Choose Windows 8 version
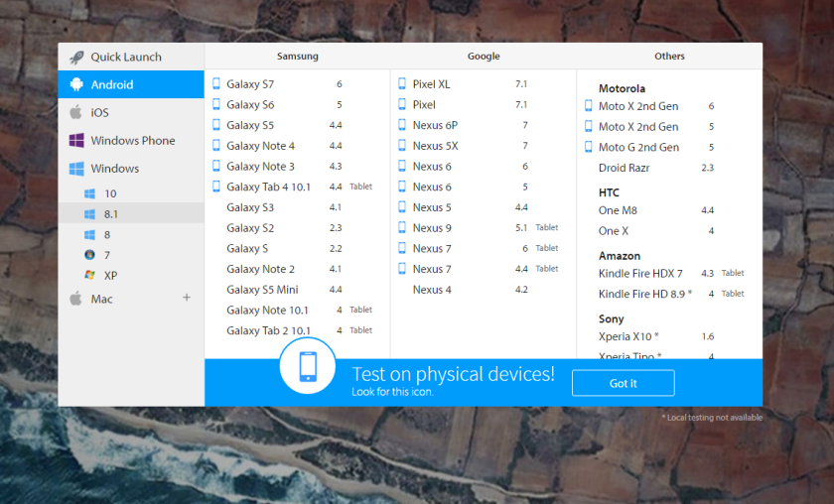834x504 pixels. [131, 234]
